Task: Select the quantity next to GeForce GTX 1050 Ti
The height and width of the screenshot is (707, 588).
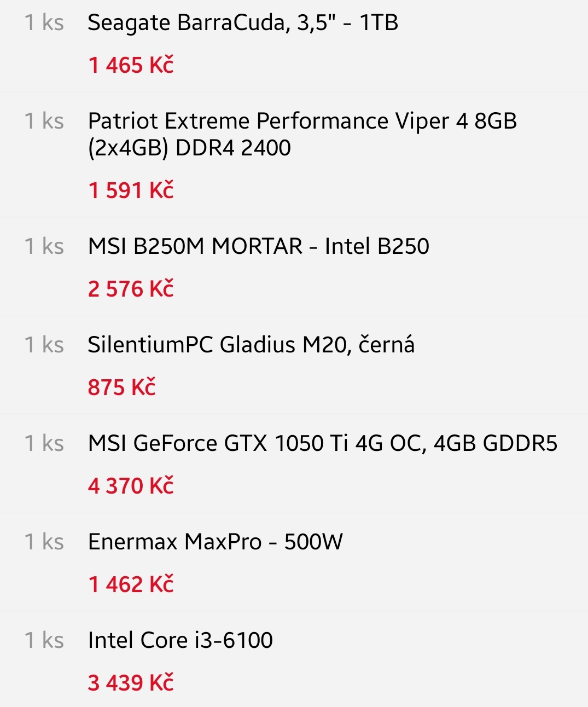Action: [44, 444]
